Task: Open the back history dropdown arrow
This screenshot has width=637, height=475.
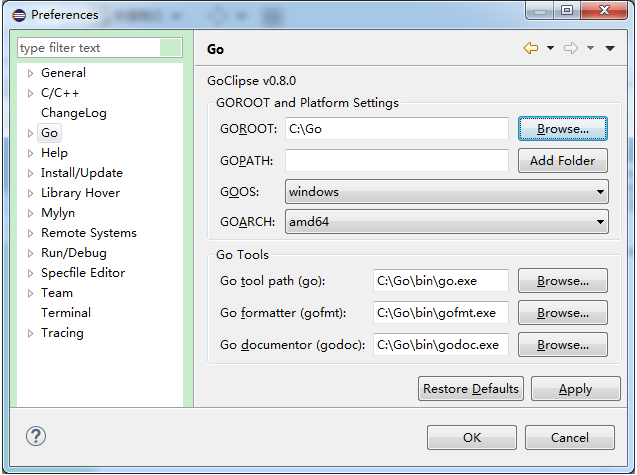Action: [x=550, y=48]
